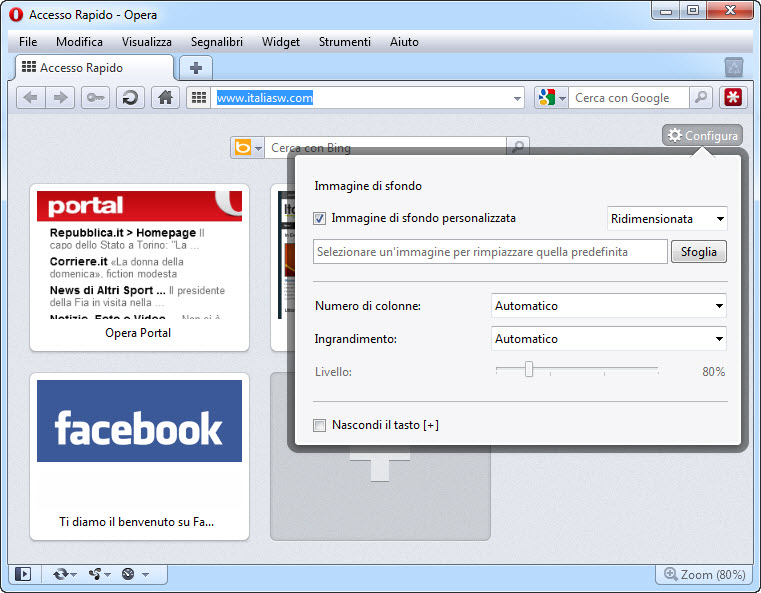Open the Strumenti menu
This screenshot has width=761, height=593.
point(345,42)
